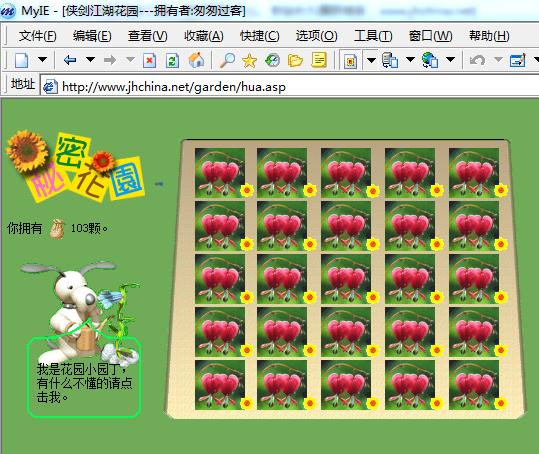Click the edit window icon with pencil

(518, 60)
